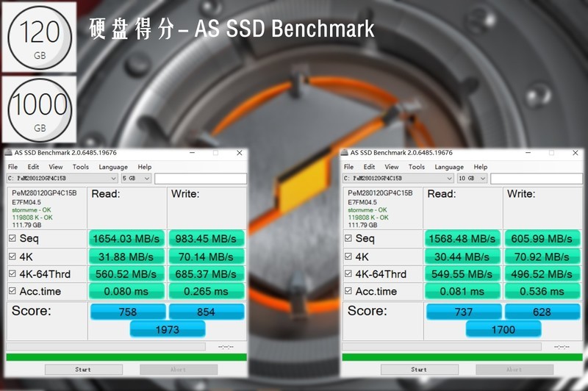Open the 5 GB test size dropdown
Screen dimensions: 588x391
coord(137,179)
